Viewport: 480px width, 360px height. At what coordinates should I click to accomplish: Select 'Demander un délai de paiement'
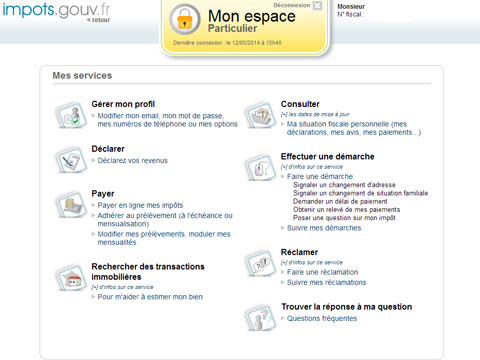click(340, 202)
